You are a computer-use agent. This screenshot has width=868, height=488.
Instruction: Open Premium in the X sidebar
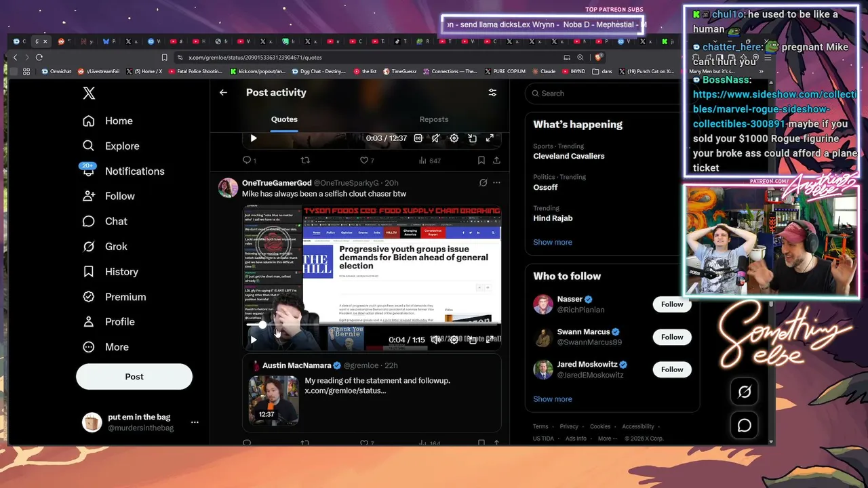coord(115,296)
